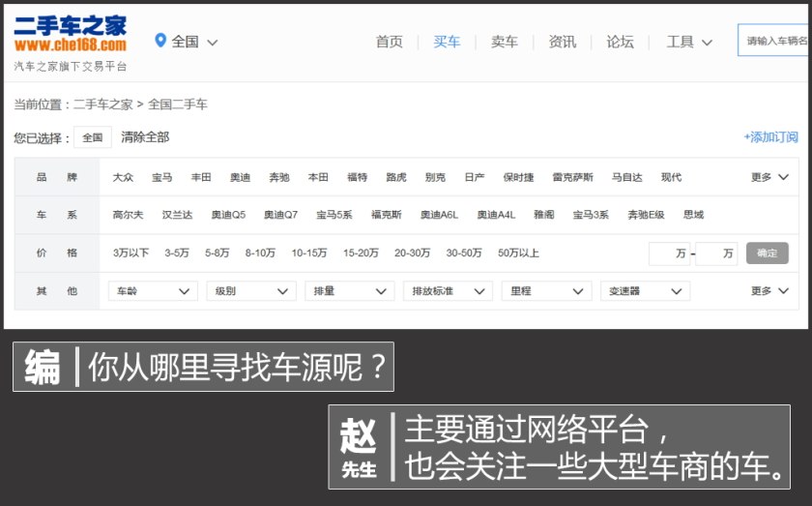Filter by brand 别克
Screen dimensions: 812x506
pyautogui.click(x=435, y=177)
